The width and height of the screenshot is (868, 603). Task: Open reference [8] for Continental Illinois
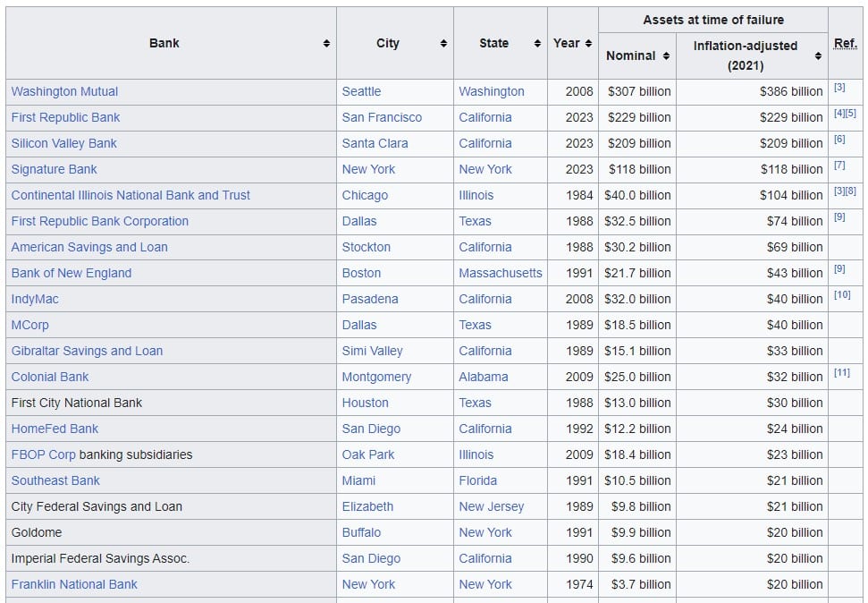(x=851, y=191)
